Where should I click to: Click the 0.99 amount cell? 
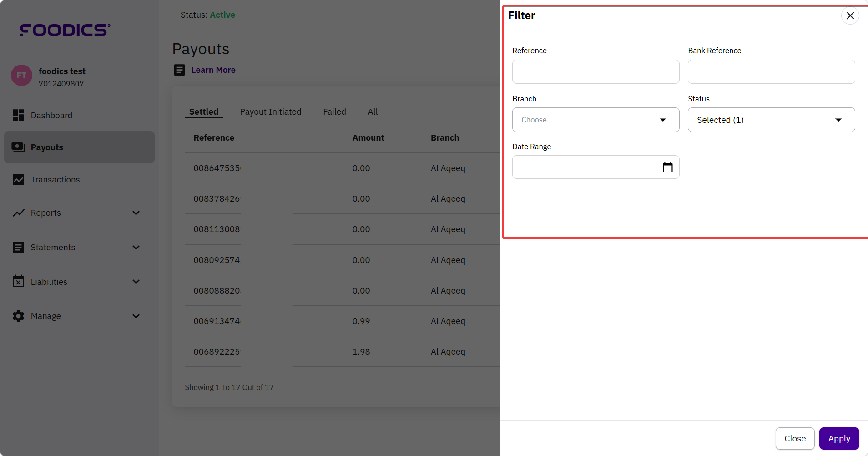tap(361, 321)
